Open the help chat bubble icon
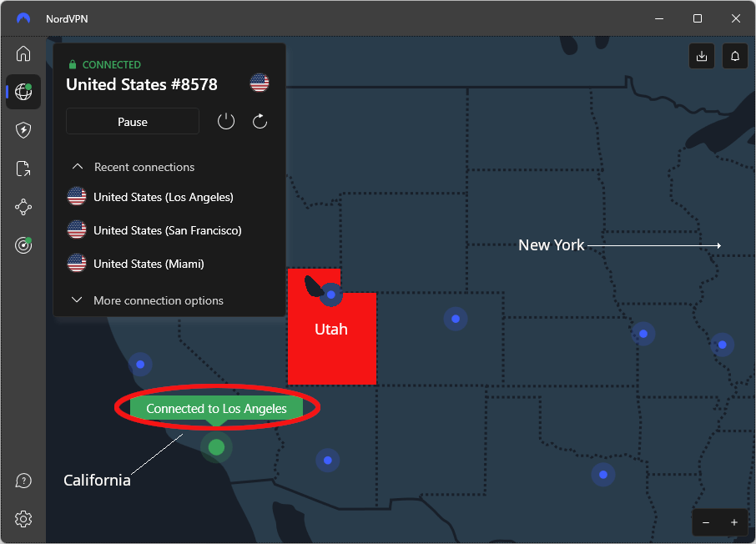This screenshot has width=756, height=544. (x=23, y=481)
